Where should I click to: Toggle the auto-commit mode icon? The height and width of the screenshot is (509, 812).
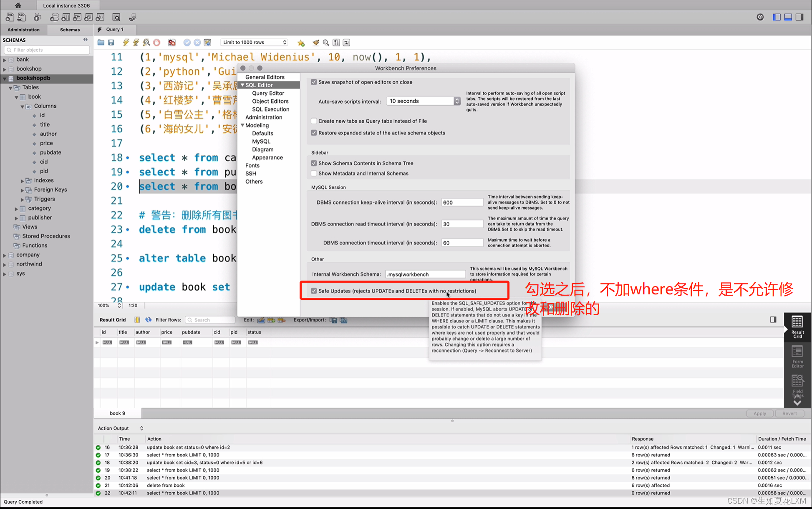point(207,43)
